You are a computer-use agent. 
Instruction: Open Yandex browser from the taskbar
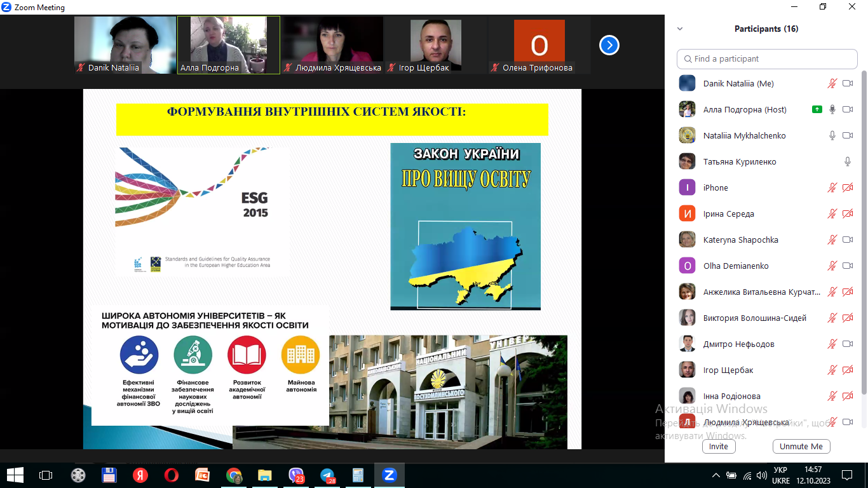(x=140, y=475)
